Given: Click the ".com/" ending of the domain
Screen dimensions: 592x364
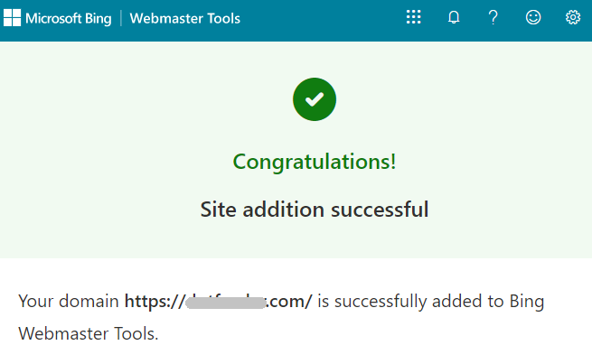Looking at the screenshot, I should [289, 302].
